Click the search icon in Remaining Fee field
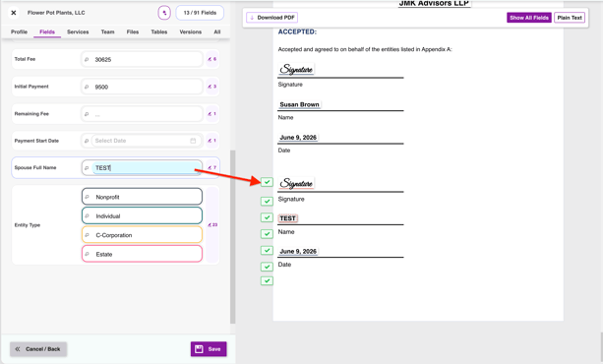The height and width of the screenshot is (364, 603). [x=87, y=114]
